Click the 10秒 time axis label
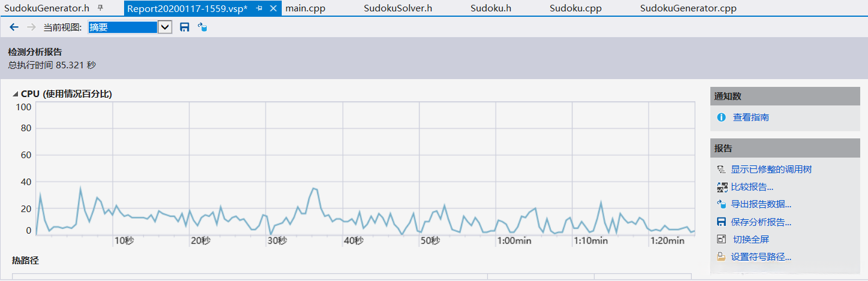This screenshot has width=868, height=281. (x=124, y=240)
